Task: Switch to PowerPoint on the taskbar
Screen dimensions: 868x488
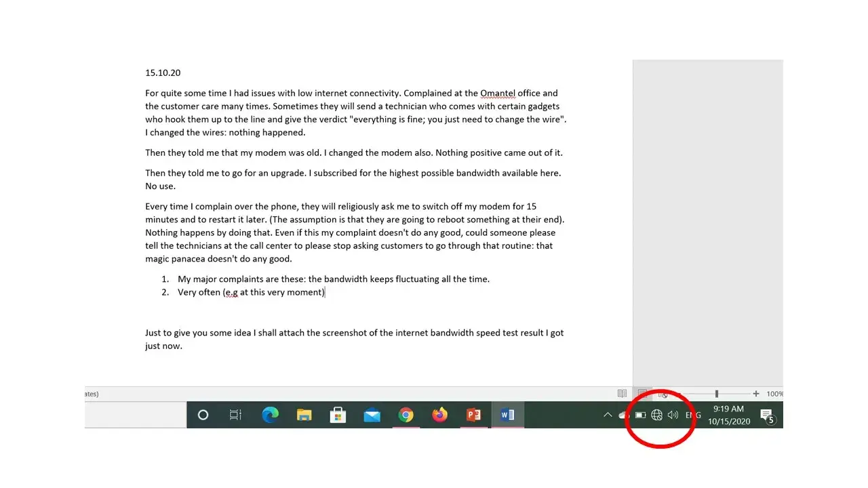Action: pos(473,415)
